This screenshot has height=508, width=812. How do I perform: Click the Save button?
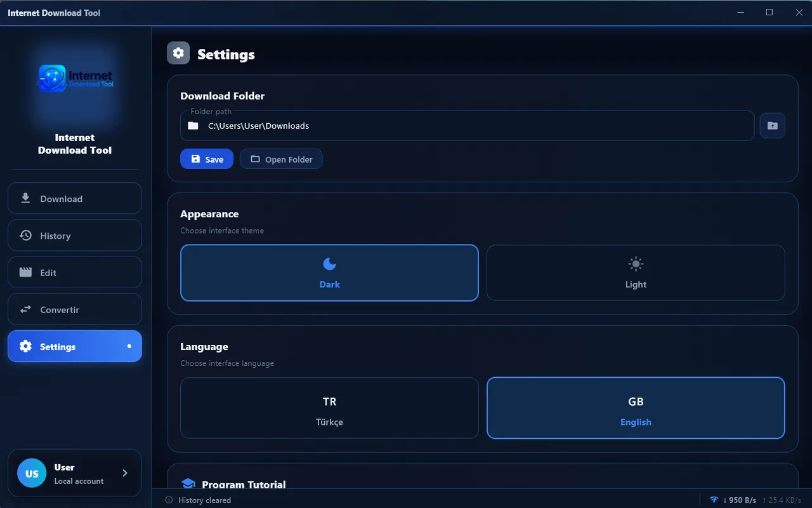click(x=207, y=159)
